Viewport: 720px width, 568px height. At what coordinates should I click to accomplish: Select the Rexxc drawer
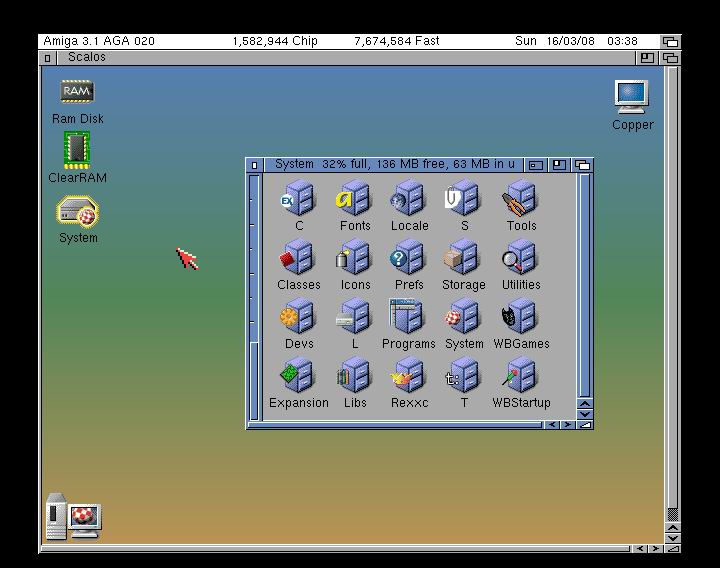click(408, 375)
